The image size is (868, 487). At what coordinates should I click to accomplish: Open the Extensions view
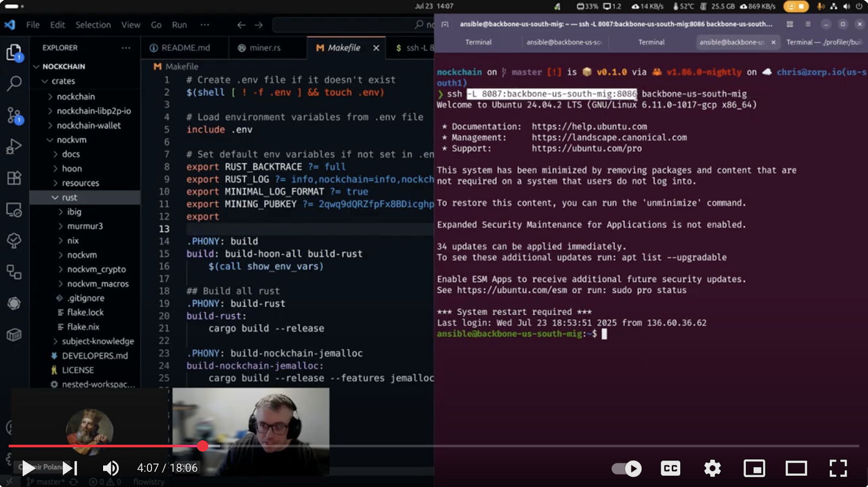pyautogui.click(x=14, y=178)
